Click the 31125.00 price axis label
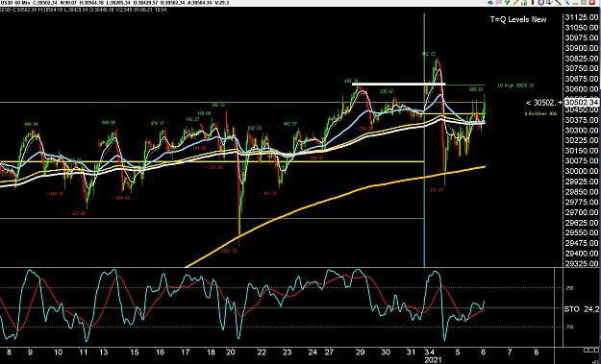Screen dimensions: 601x364 coord(582,17)
